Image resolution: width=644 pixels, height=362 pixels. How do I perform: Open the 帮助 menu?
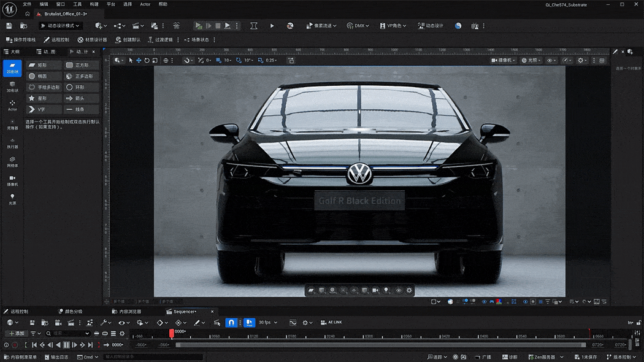pos(163,4)
